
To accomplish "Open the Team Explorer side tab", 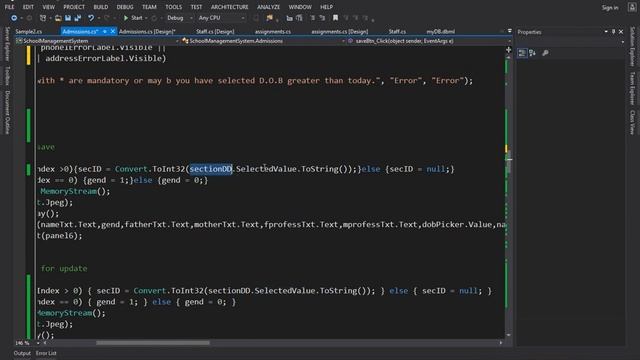I will tap(632, 88).
